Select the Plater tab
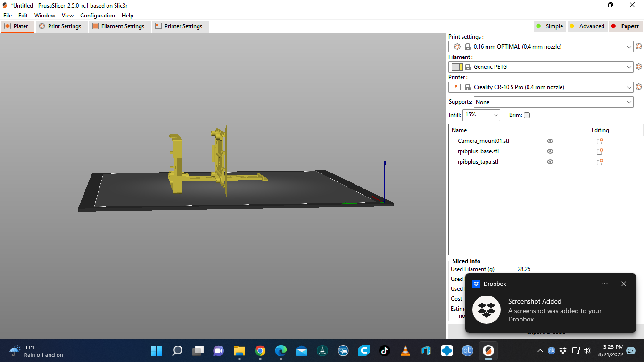The image size is (644, 362). (x=17, y=26)
